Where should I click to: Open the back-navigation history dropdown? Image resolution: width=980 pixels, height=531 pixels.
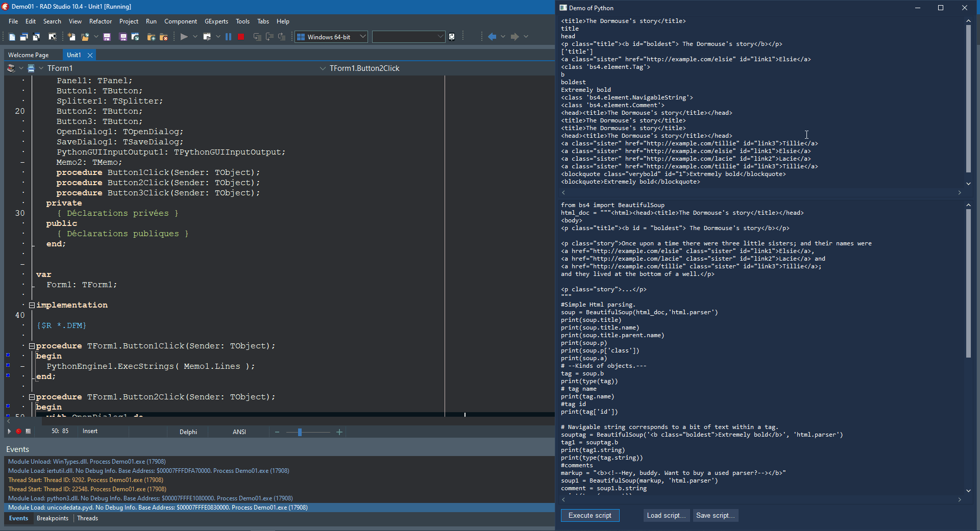tap(503, 37)
